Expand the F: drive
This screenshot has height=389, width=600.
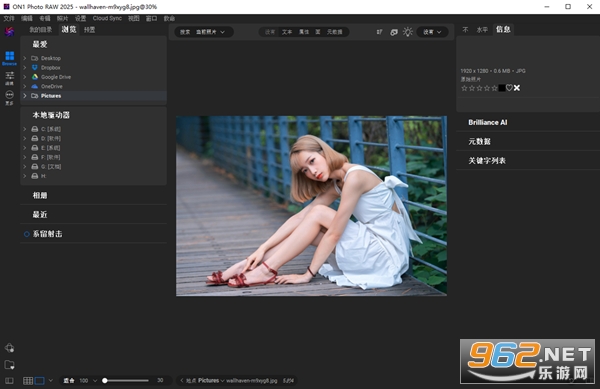pos(25,157)
